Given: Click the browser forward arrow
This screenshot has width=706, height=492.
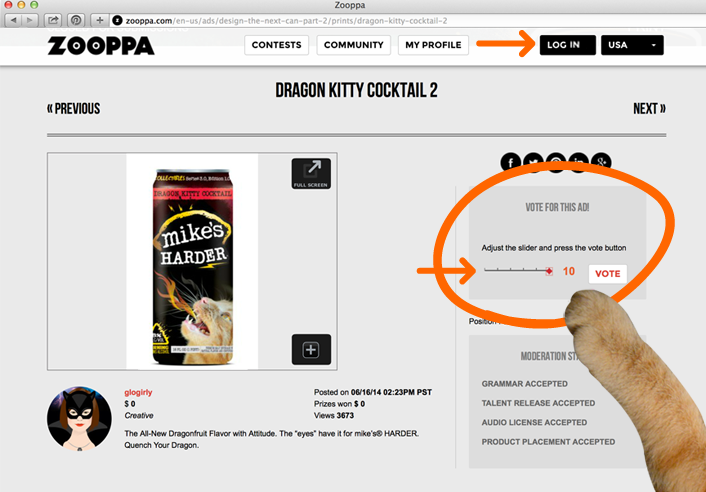Looking at the screenshot, I should click(30, 20).
